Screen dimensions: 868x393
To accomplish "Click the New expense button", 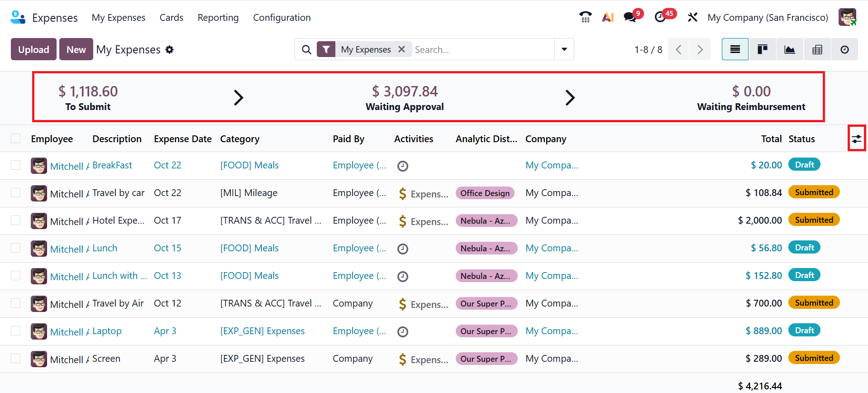I will click(x=76, y=49).
